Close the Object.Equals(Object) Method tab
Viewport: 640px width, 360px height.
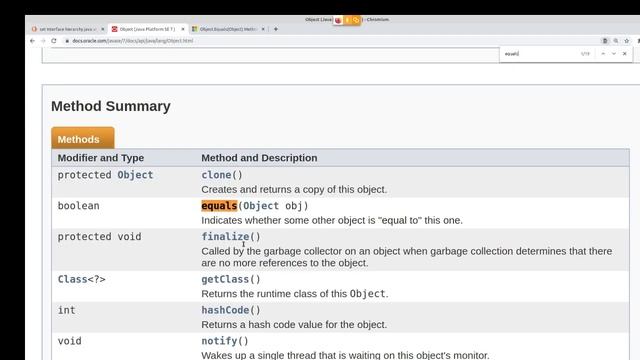263,29
